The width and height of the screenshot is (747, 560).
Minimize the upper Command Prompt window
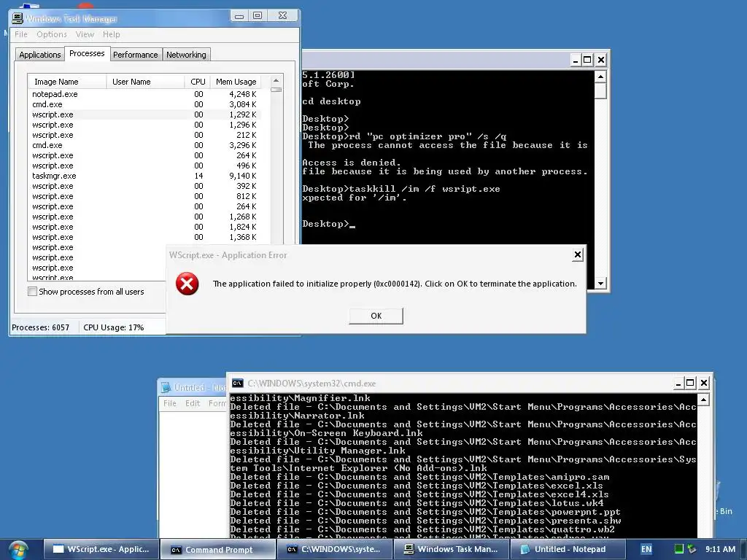point(576,60)
